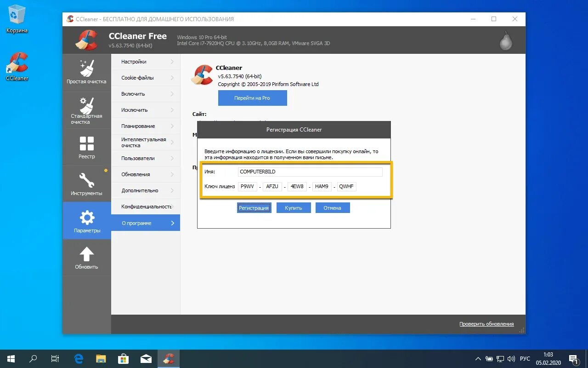Click Copyright Piriform Software Ltd text
This screenshot has width=588, height=368.
(x=268, y=84)
